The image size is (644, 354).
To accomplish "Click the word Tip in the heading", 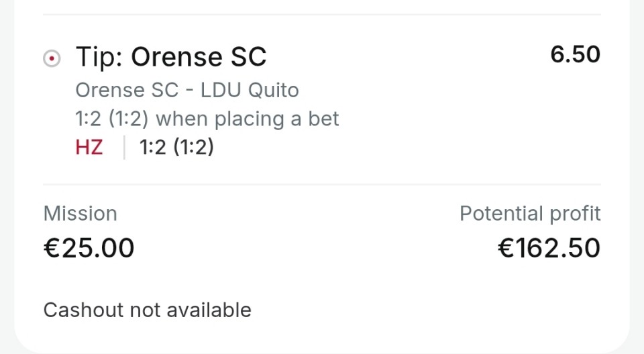I will (x=98, y=57).
